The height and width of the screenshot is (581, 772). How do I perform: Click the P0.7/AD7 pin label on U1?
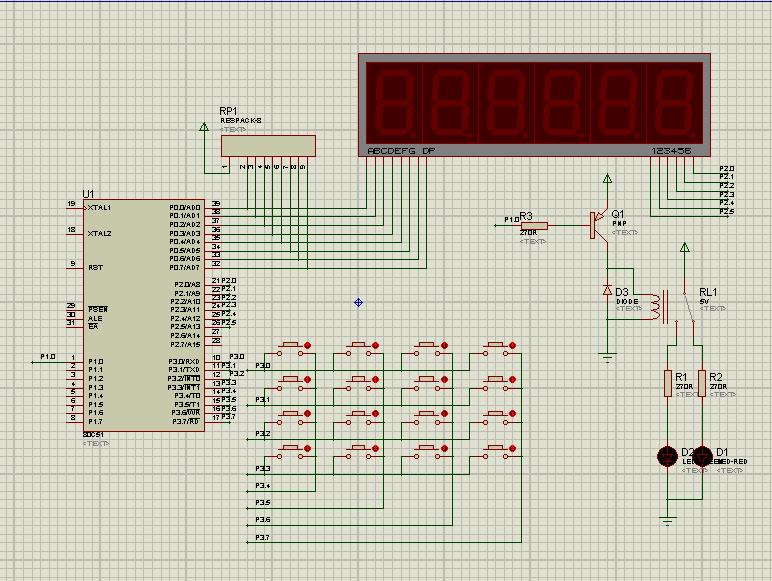click(x=185, y=268)
